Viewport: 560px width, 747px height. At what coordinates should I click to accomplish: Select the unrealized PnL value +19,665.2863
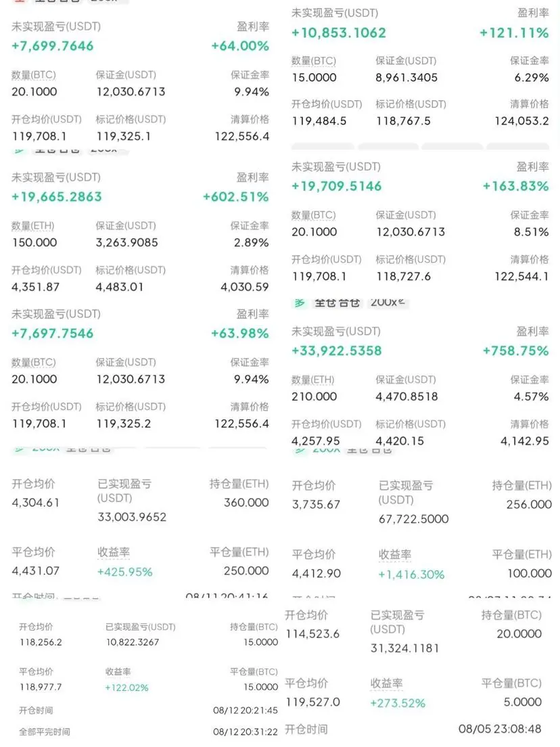(x=57, y=197)
